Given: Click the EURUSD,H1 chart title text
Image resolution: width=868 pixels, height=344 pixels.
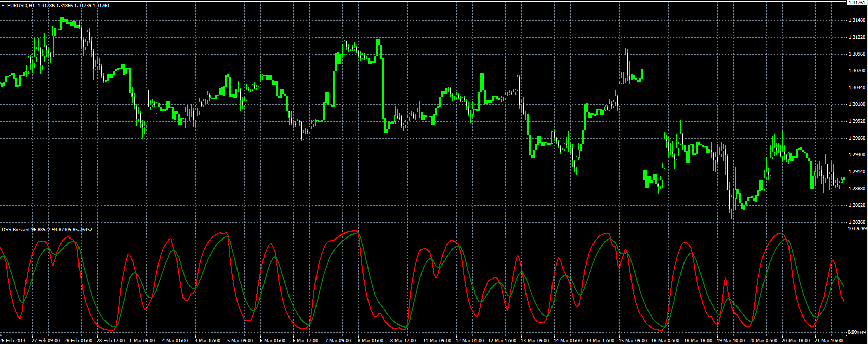Looking at the screenshot, I should (21, 5).
